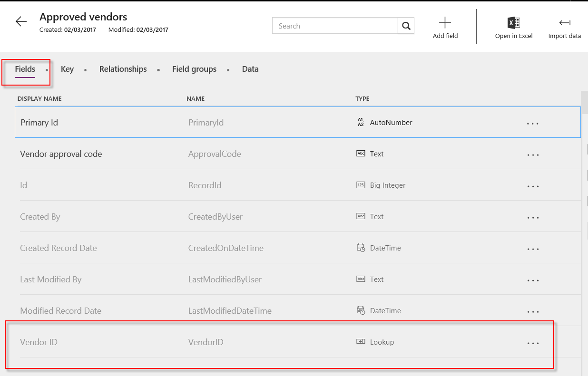Click the Add field plus icon

click(x=445, y=22)
